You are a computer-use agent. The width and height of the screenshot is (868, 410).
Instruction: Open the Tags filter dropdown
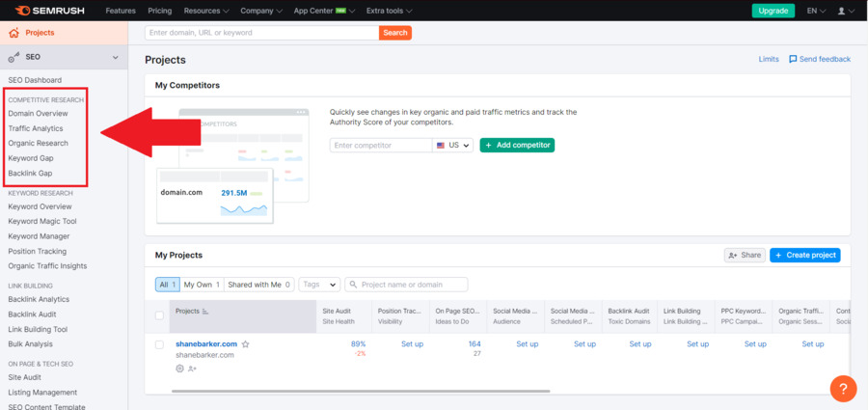[x=319, y=285]
